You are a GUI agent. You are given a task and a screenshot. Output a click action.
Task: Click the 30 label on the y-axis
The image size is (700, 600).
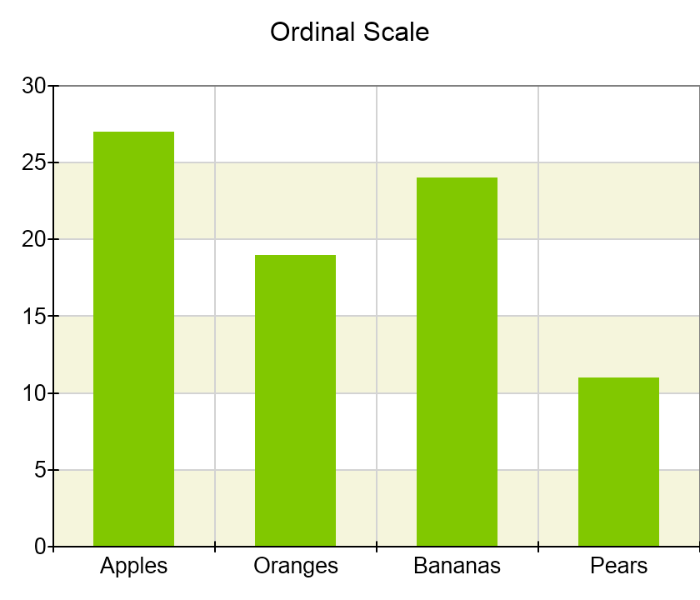34,86
